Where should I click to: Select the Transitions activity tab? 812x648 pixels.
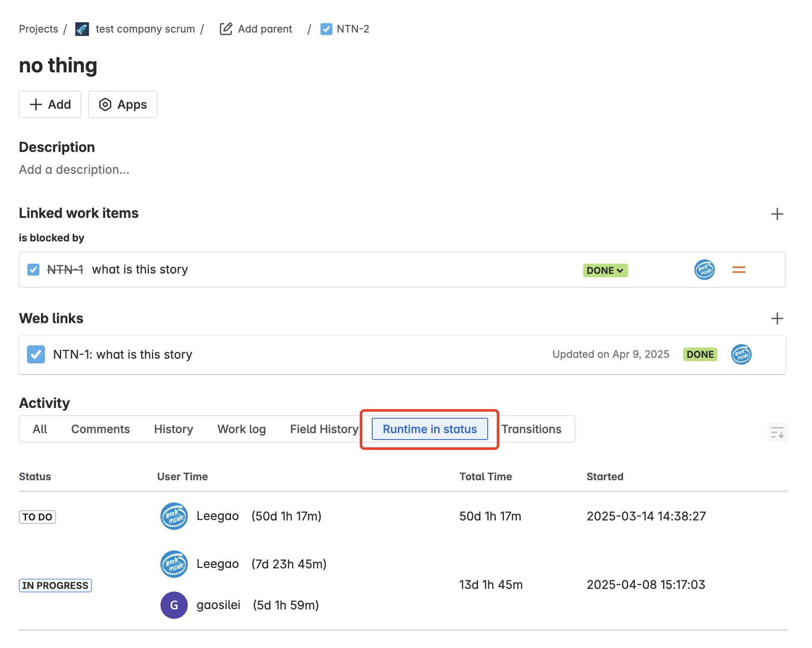click(x=531, y=429)
